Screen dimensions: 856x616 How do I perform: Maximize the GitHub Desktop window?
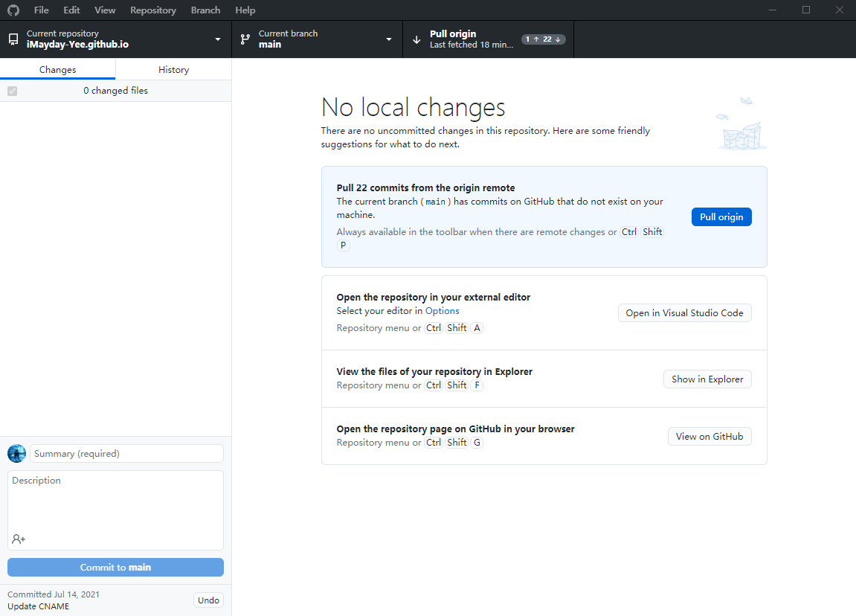pyautogui.click(x=805, y=10)
